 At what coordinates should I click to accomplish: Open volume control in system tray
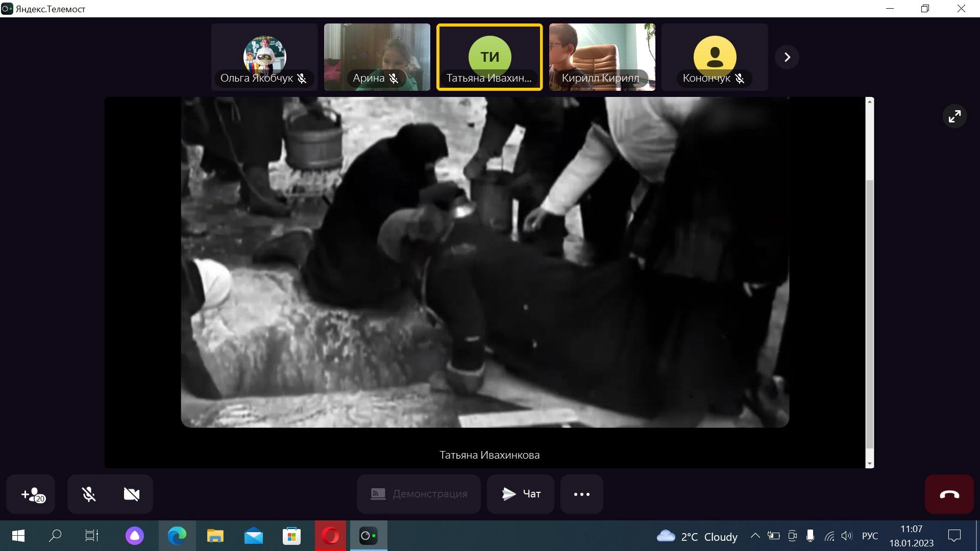pyautogui.click(x=846, y=536)
